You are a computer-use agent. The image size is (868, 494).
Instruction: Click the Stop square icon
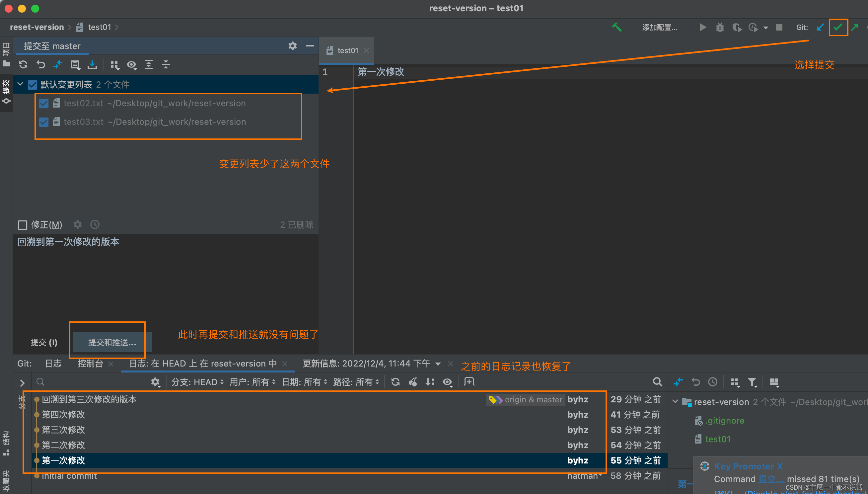click(779, 27)
